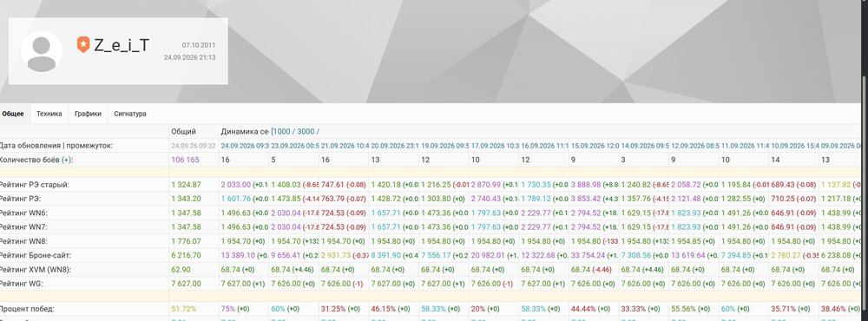Click the Броне-сайт value 13 389.10

point(238,256)
